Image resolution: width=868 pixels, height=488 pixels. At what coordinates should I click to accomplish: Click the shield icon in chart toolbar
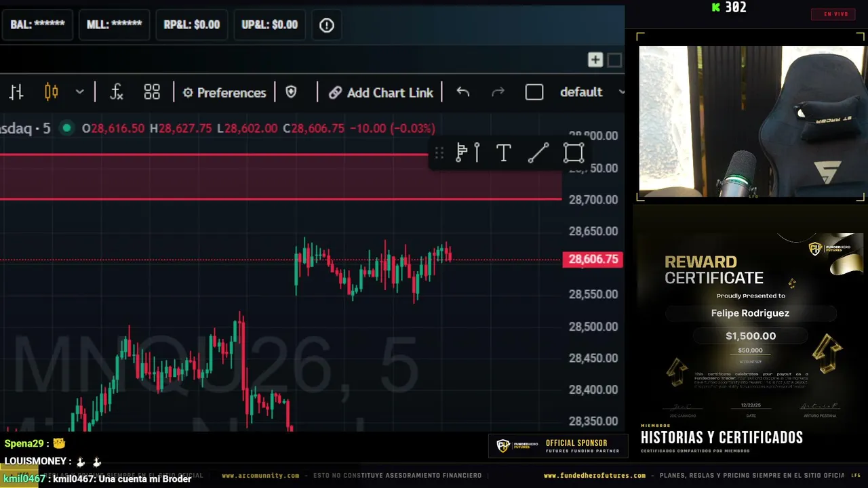(291, 92)
